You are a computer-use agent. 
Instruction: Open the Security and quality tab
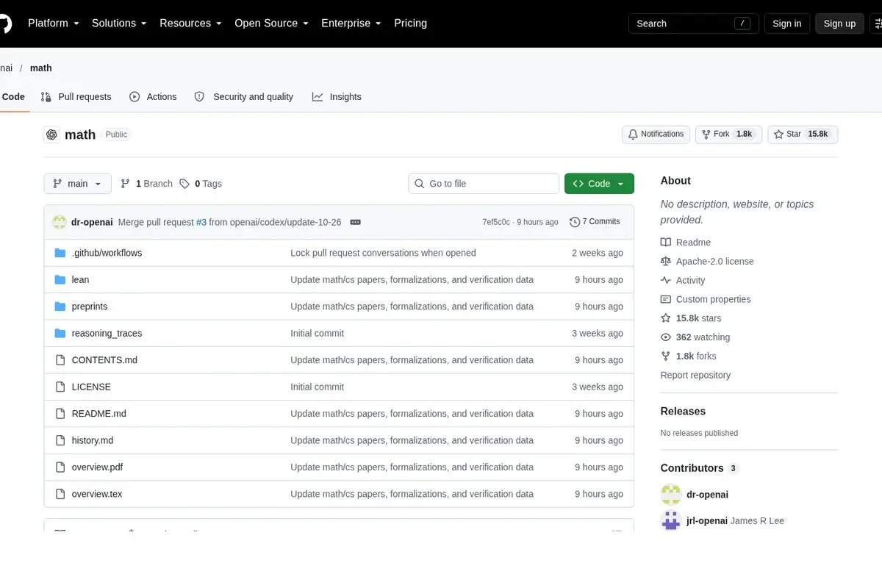coord(244,97)
